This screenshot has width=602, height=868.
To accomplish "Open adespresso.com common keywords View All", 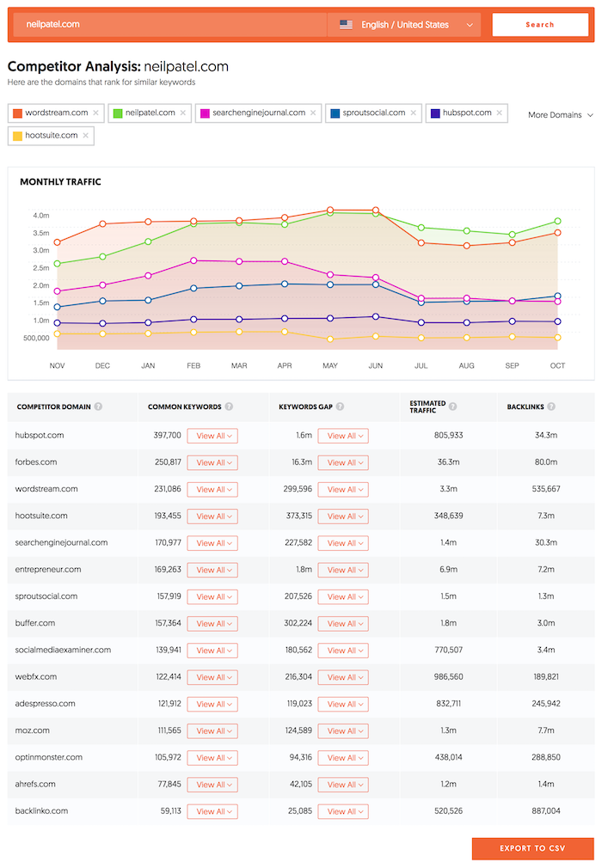I will [212, 704].
